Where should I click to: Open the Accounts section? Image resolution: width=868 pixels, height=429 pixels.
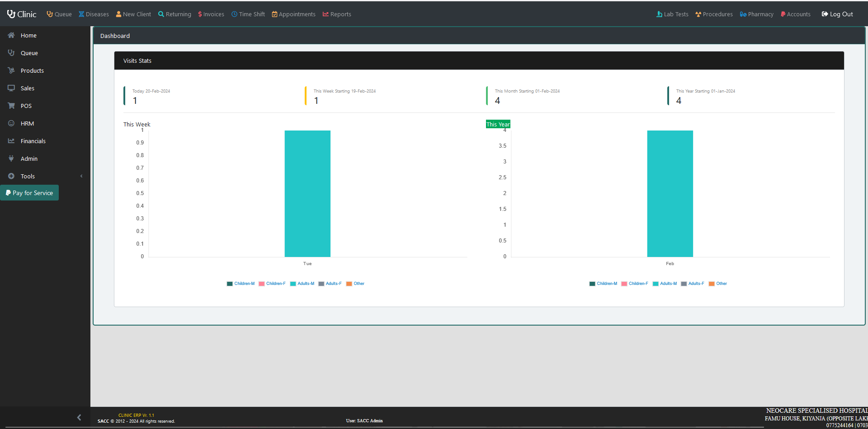click(796, 14)
